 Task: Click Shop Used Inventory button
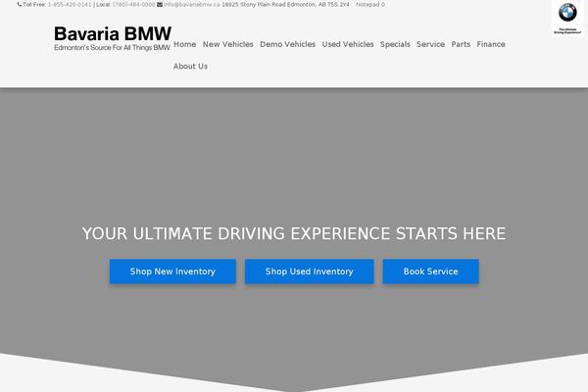pos(310,271)
